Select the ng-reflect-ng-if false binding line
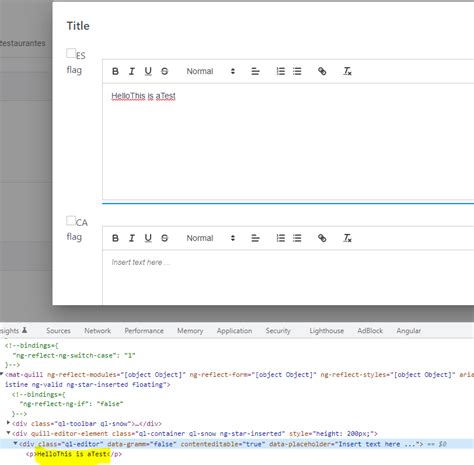This screenshot has height=465, width=474. (71, 404)
